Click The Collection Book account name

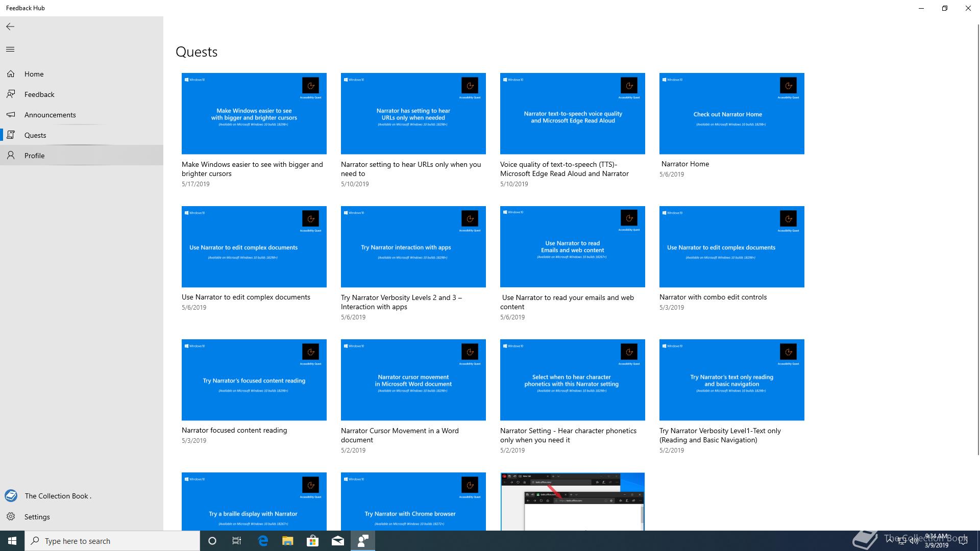click(x=58, y=496)
